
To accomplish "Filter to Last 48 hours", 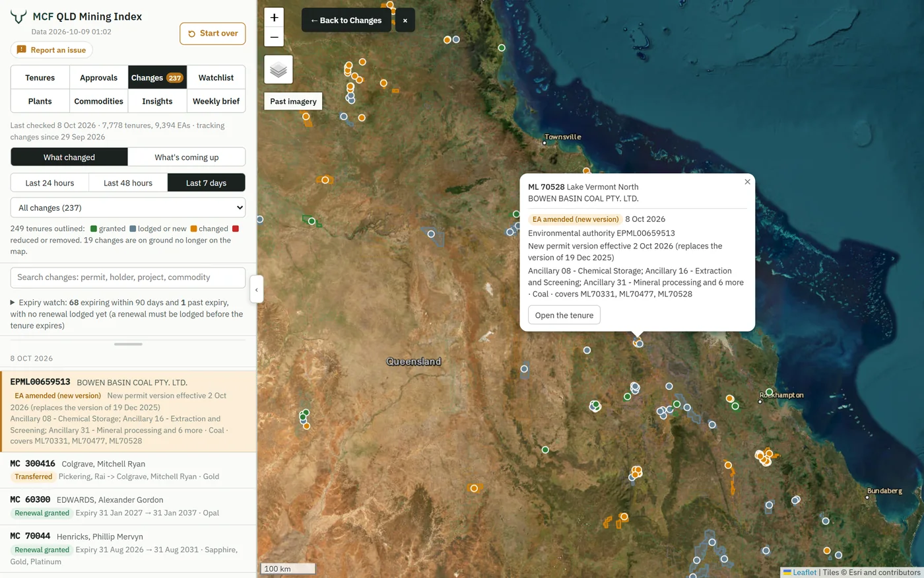I will click(128, 183).
